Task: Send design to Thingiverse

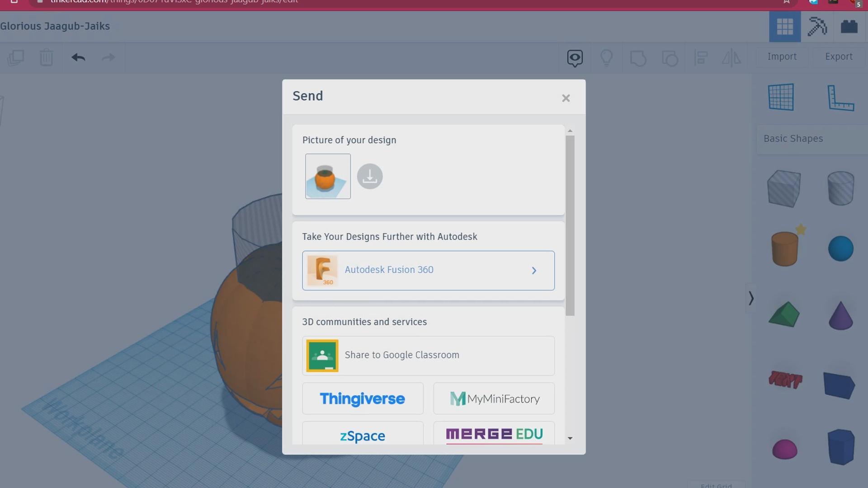Action: (x=363, y=399)
